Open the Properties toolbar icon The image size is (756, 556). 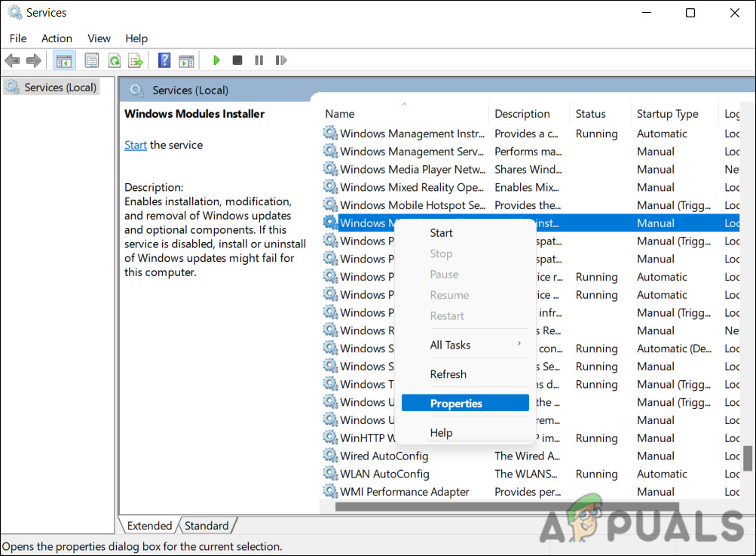92,60
